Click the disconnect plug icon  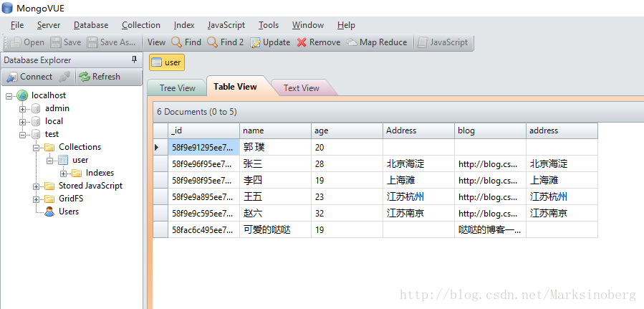click(x=64, y=77)
